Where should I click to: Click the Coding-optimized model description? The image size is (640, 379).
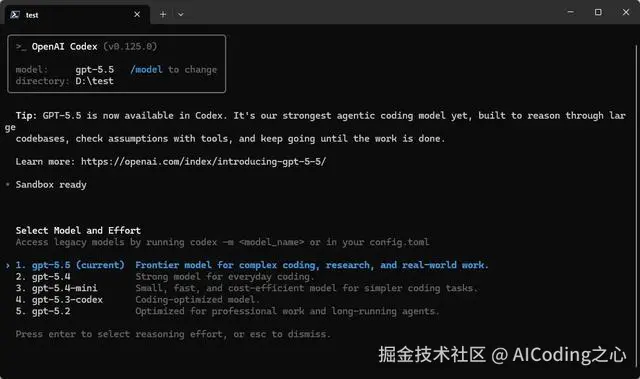pyautogui.click(x=197, y=299)
